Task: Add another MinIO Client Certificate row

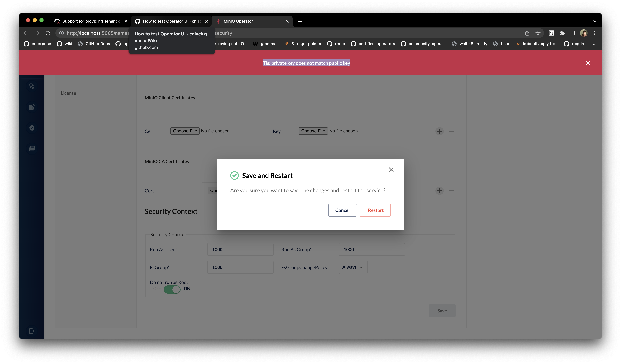Action: (x=439, y=131)
